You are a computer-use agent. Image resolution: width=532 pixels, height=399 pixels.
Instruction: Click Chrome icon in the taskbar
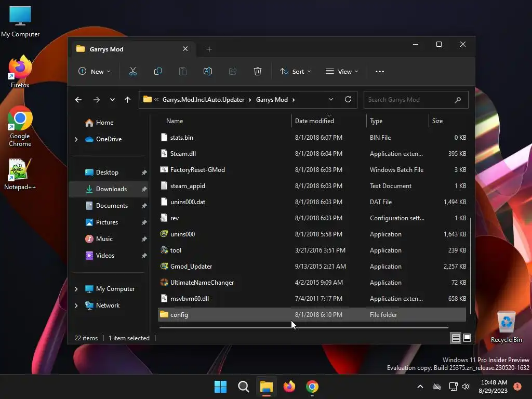pos(312,387)
